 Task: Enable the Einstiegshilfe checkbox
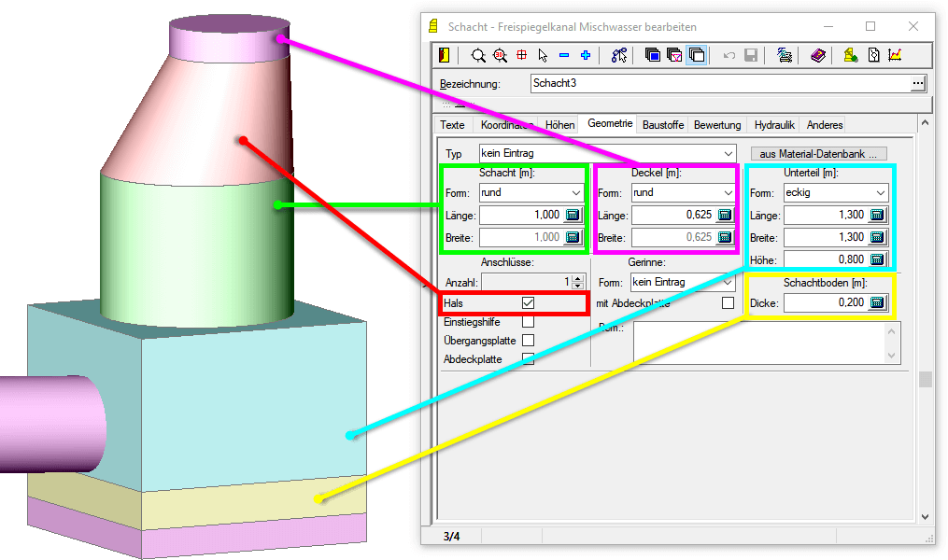point(529,322)
